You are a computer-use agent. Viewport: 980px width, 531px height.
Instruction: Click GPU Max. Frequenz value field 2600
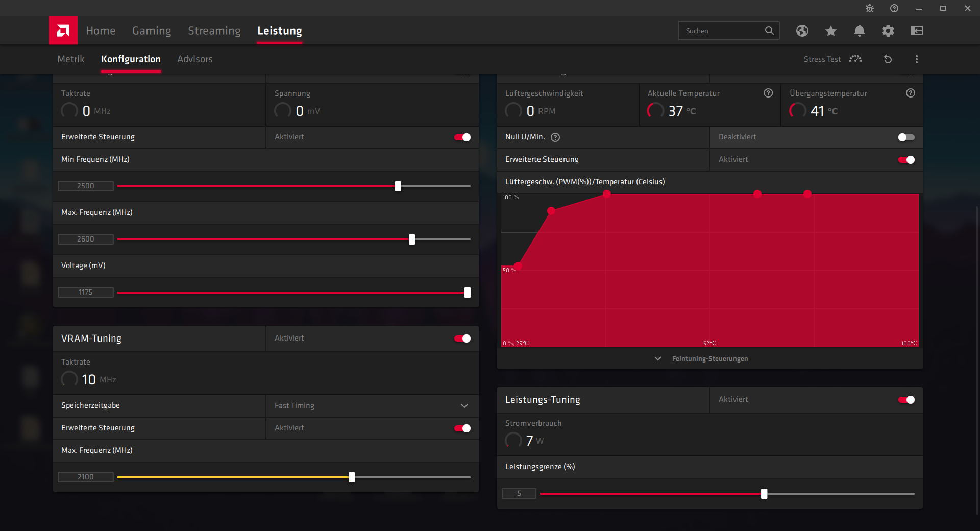[86, 239]
